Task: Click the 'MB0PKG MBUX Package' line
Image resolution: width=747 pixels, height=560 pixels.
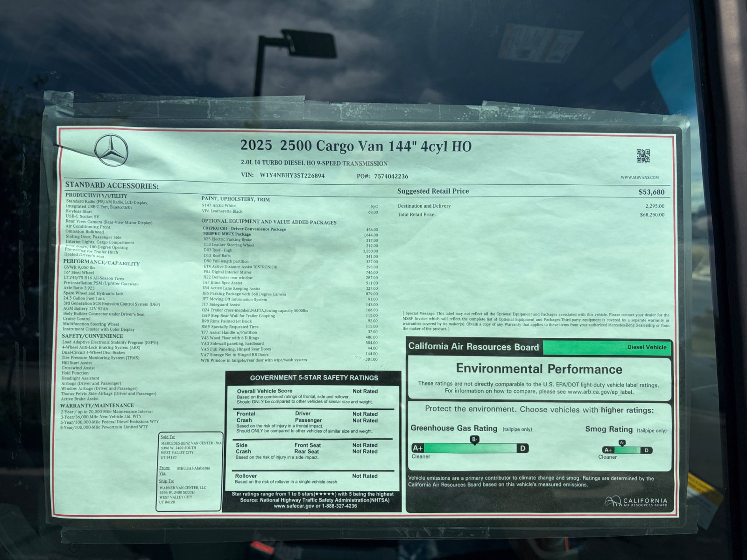Action: click(226, 234)
